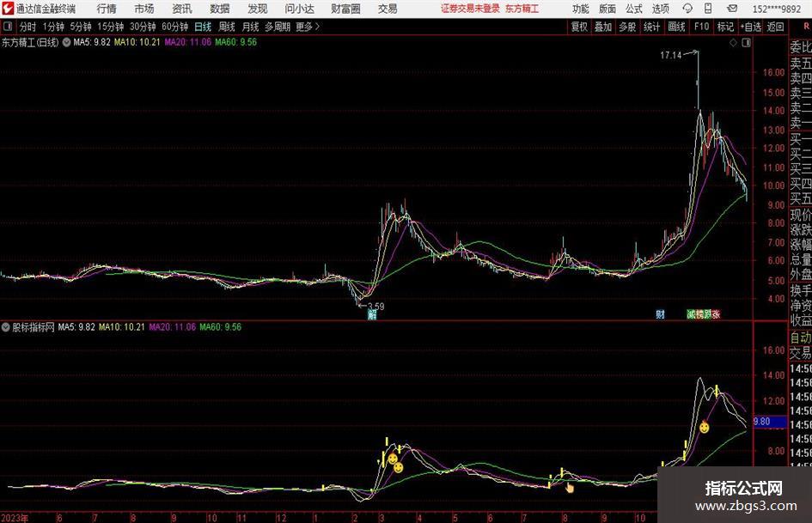Screen dimensions: 812x523
Task: Click the 统计 statistics toolbar button
Action: [651, 27]
